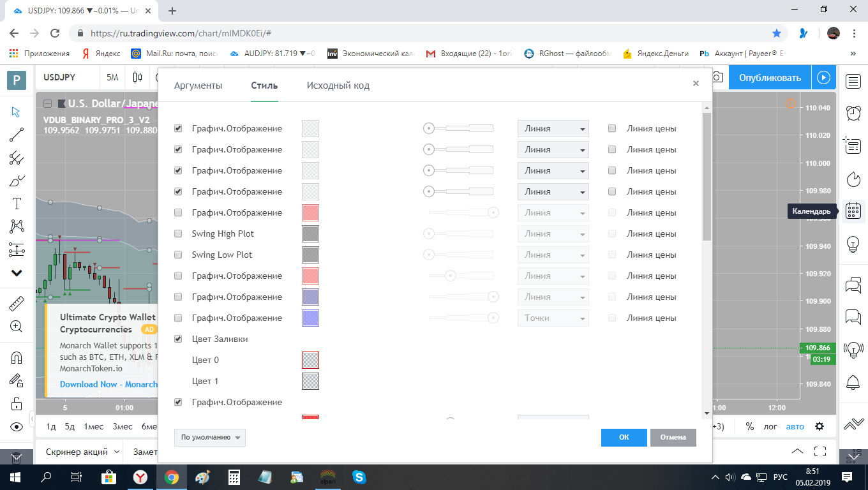Open notifications bell in right sidebar

pyautogui.click(x=853, y=382)
